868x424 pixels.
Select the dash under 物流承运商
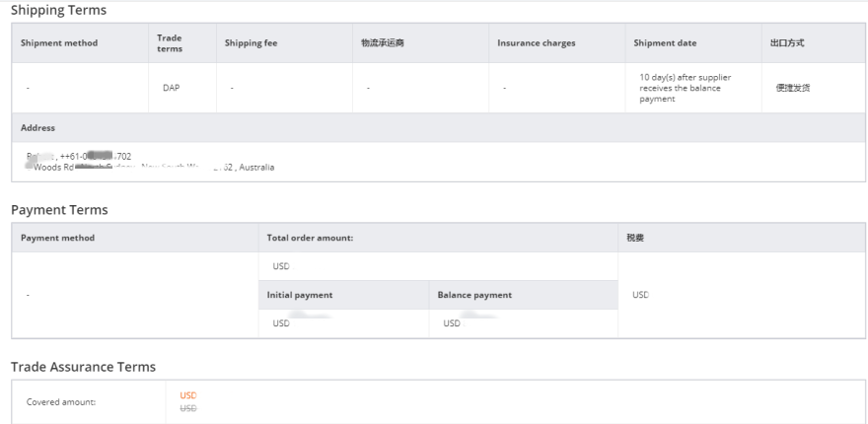click(368, 88)
